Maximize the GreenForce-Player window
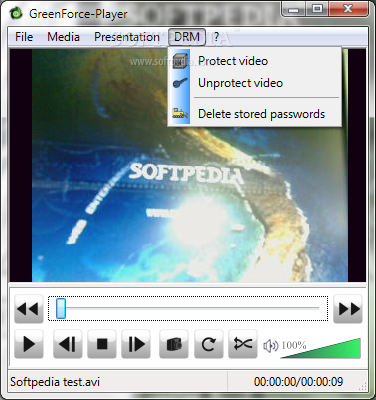The height and width of the screenshot is (400, 376). [317, 8]
